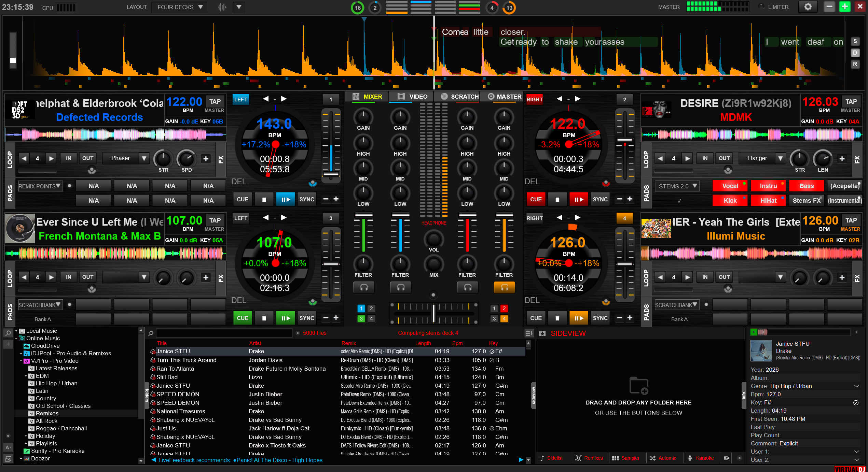Click the deck 1 headphone cue icon
Viewport: 868px width, 472px height.
(363, 287)
